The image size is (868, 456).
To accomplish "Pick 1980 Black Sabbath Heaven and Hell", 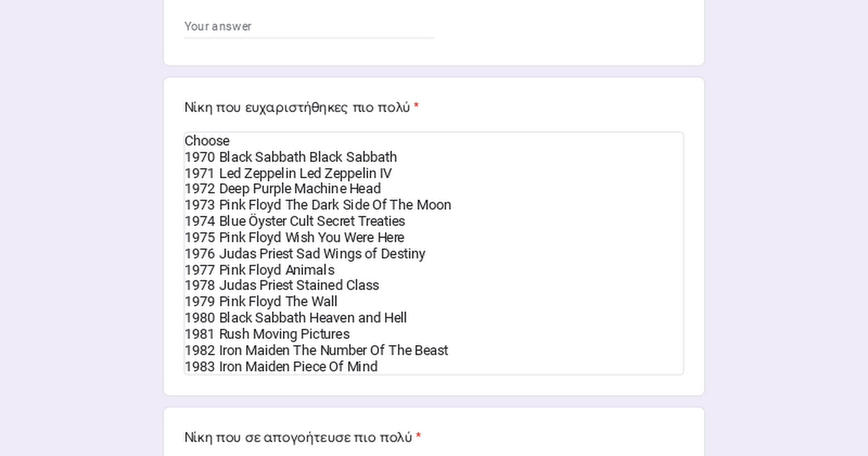I will click(295, 318).
